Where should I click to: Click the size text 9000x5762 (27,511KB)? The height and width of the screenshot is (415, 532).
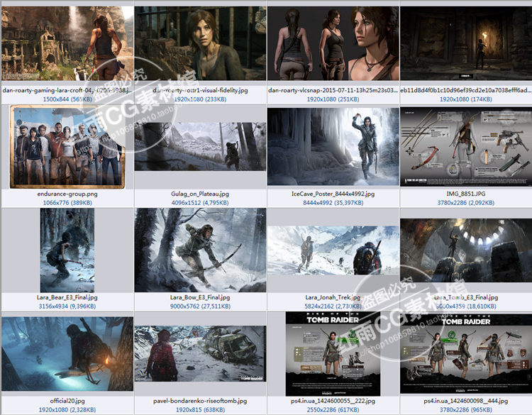point(200,306)
